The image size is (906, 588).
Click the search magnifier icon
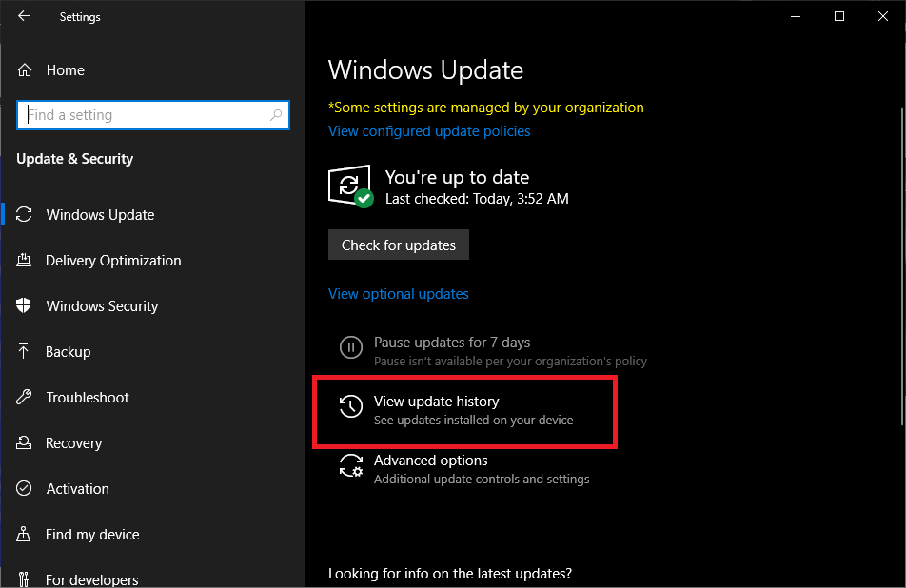pyautogui.click(x=276, y=115)
